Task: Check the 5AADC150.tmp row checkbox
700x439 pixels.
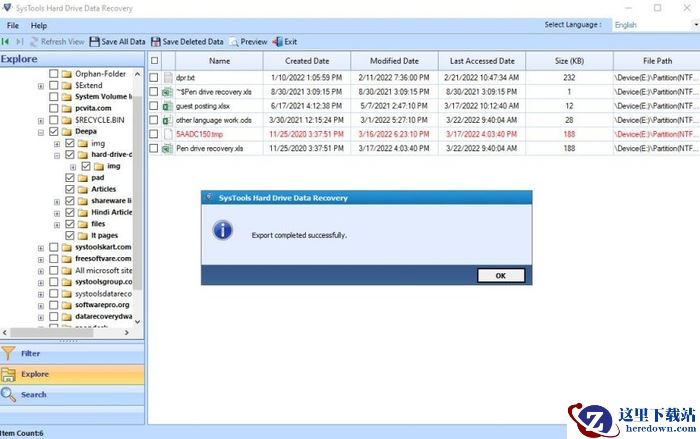Action: (154, 134)
